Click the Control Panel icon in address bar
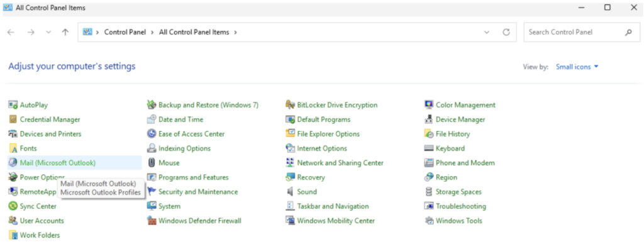This screenshot has width=644, height=247. [87, 32]
